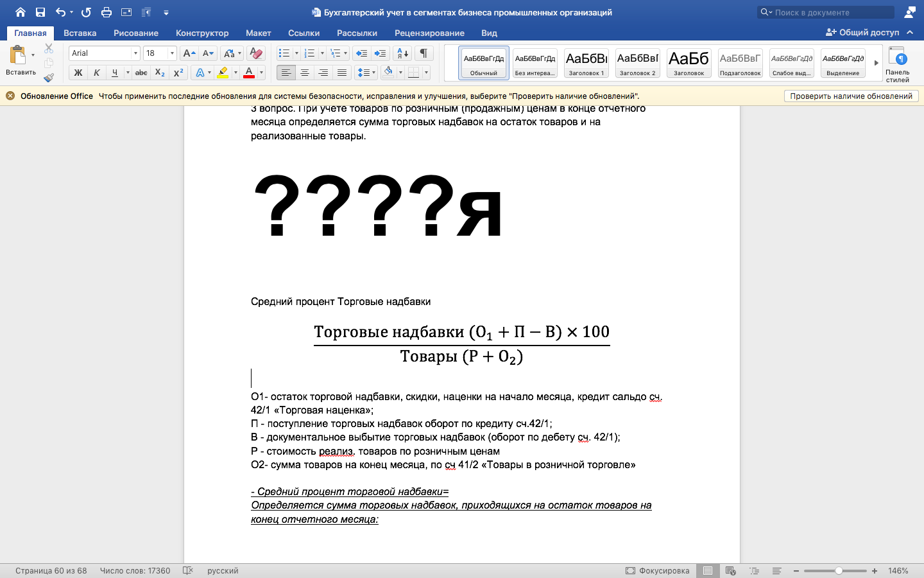Undo the last action
The image size is (924, 578).
click(60, 12)
